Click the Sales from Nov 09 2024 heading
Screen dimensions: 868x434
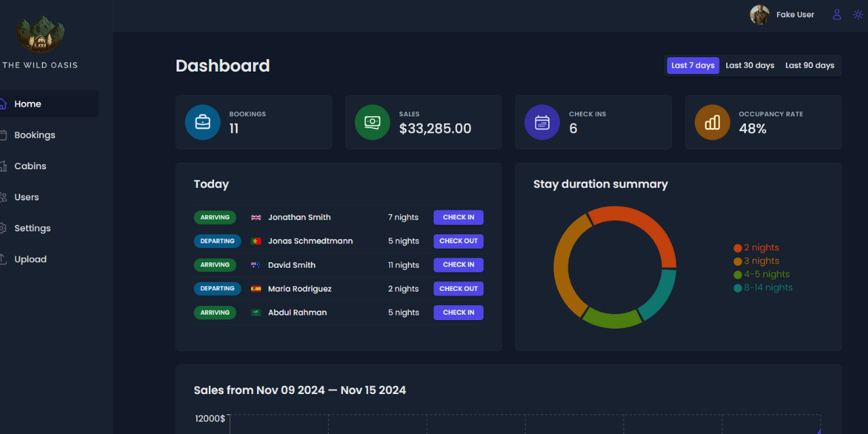tap(300, 390)
